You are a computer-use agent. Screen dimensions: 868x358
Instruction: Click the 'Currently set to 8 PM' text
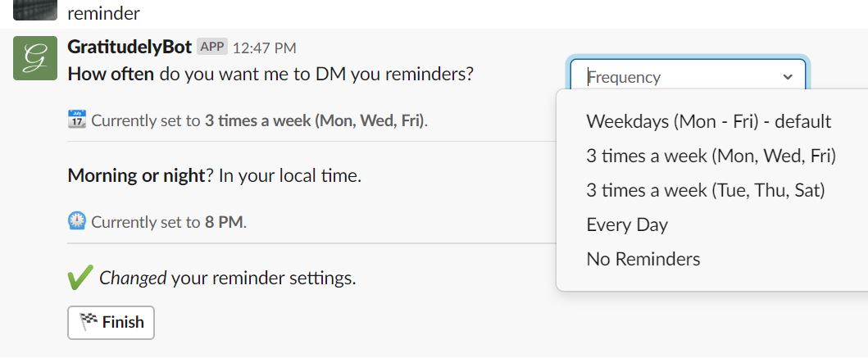169,223
